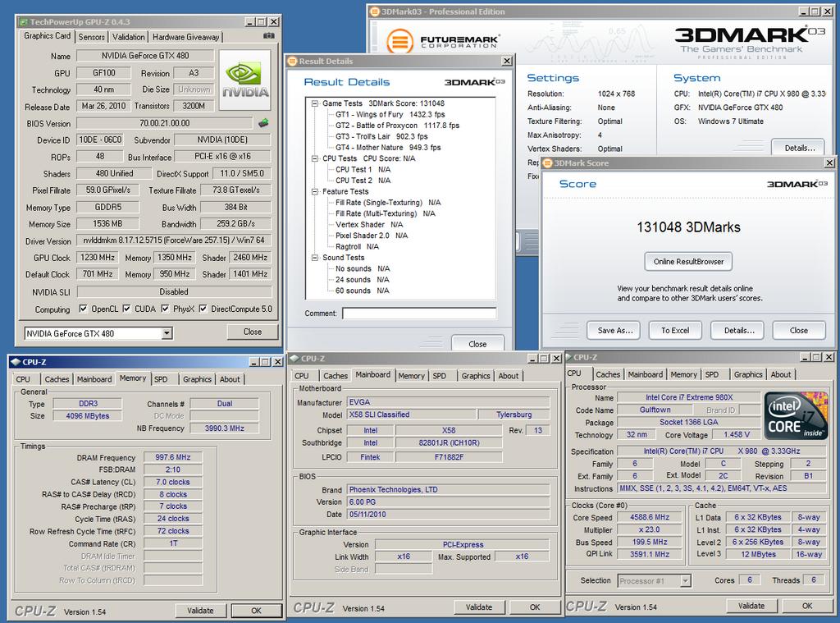Click the BIOS save chip icon in GPU-Z
Image resolution: width=840 pixels, height=623 pixels.
[x=263, y=123]
